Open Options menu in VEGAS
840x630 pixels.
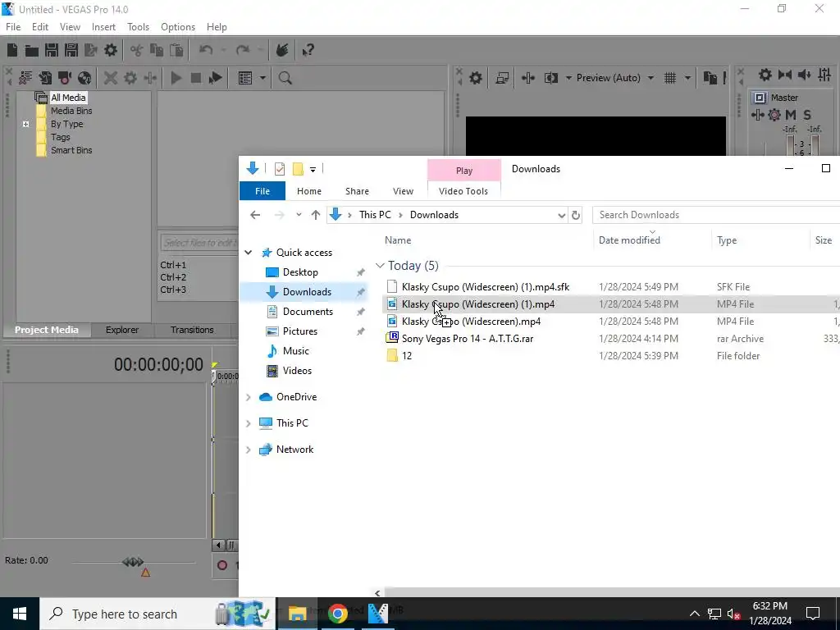pyautogui.click(x=178, y=27)
